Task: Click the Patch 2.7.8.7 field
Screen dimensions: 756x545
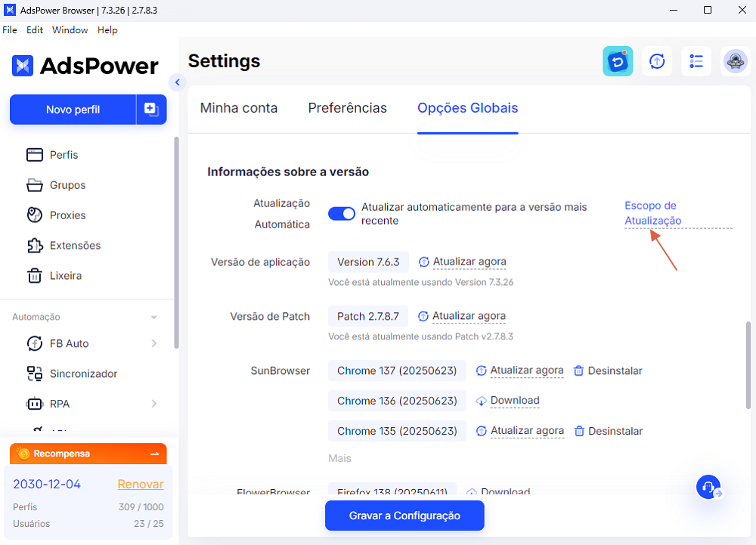Action: tap(368, 316)
